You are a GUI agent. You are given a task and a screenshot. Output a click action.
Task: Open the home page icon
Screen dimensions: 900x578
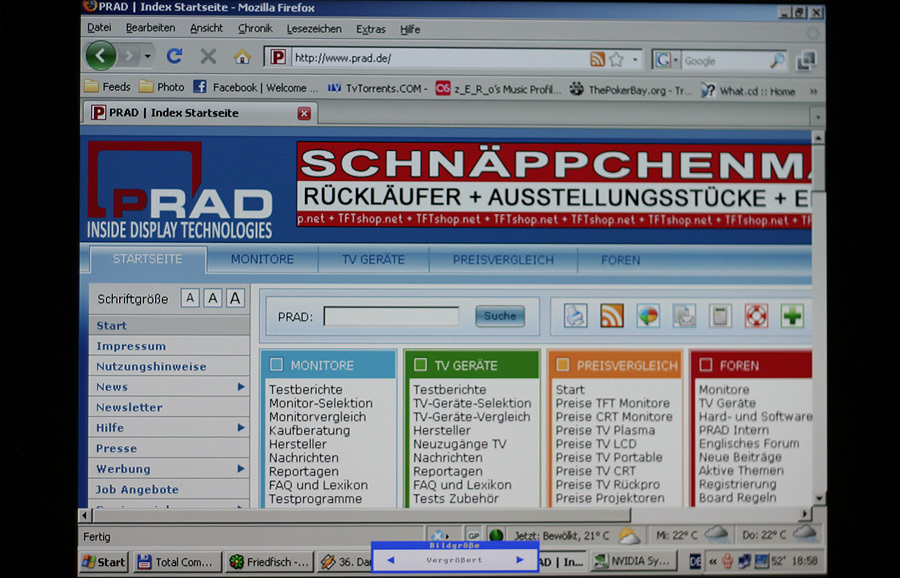coord(242,56)
